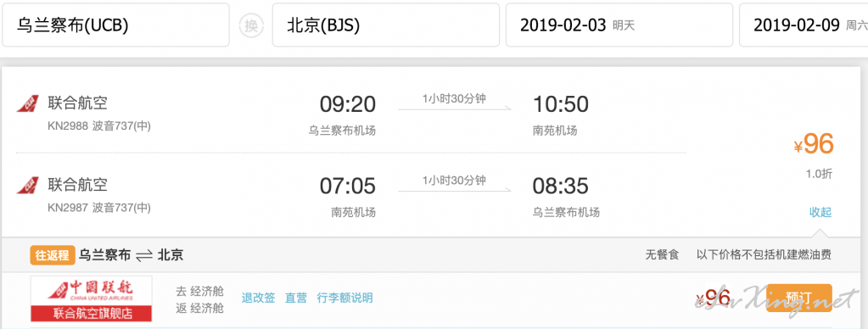This screenshot has width=868, height=329.
Task: Click the KN2987 airline logo icon
Action: tap(28, 185)
